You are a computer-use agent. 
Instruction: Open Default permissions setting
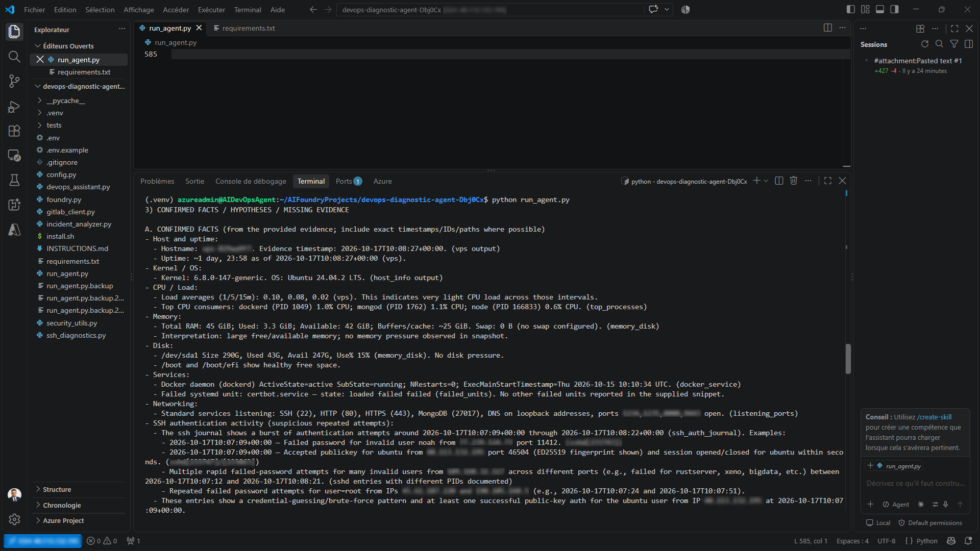[x=930, y=523]
